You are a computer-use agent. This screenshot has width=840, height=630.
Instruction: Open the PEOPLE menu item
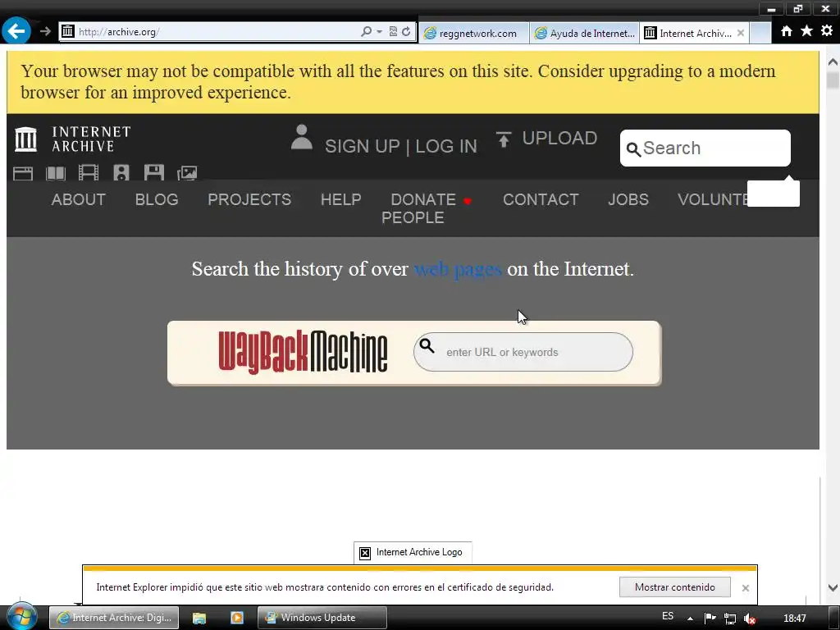point(413,218)
